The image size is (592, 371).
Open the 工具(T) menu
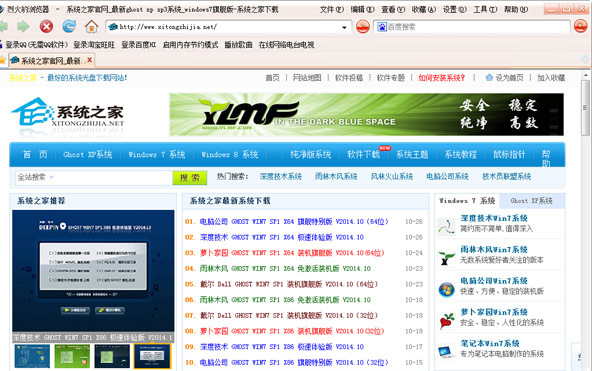coord(485,9)
